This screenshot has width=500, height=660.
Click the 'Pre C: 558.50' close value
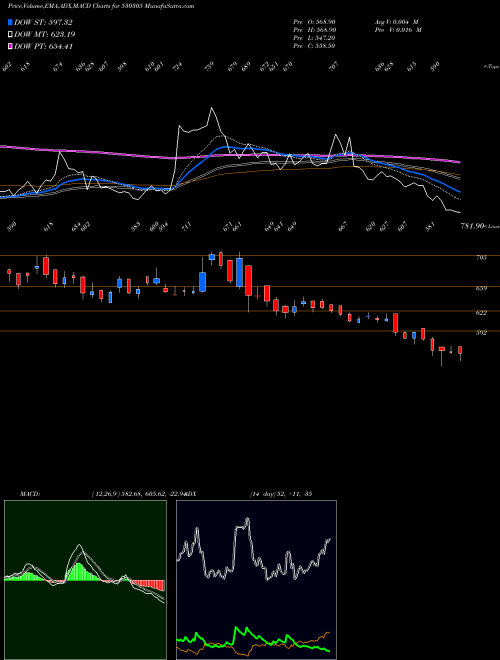tap(314, 45)
